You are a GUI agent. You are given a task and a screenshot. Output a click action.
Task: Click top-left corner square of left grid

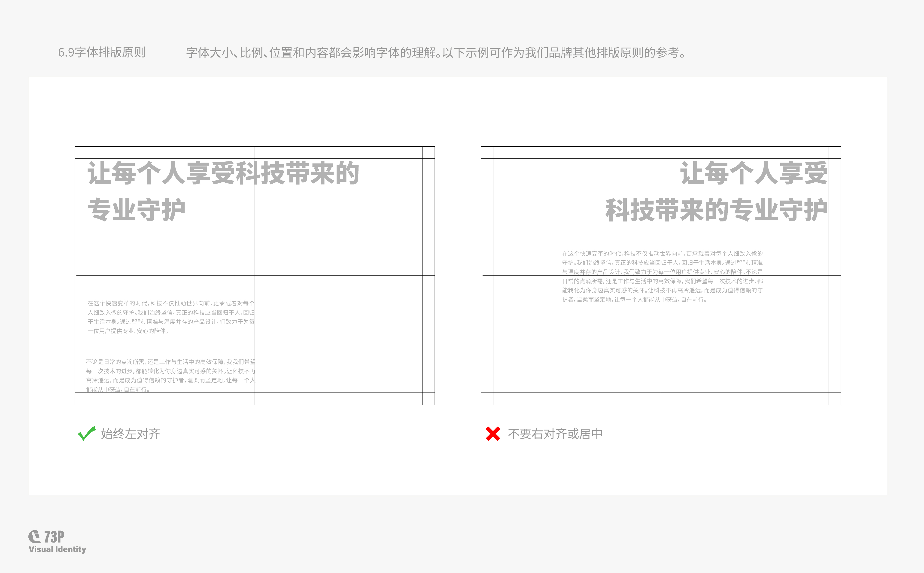coord(81,152)
